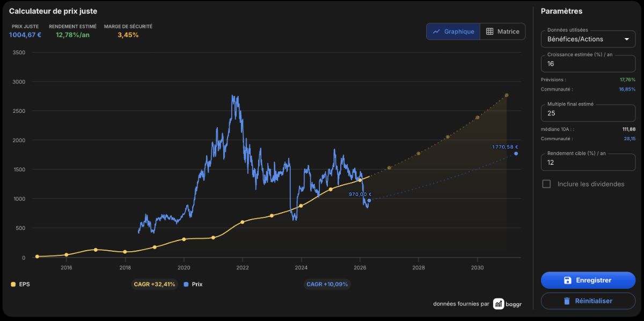Open the Données utilisées dropdown arrow

pyautogui.click(x=626, y=39)
